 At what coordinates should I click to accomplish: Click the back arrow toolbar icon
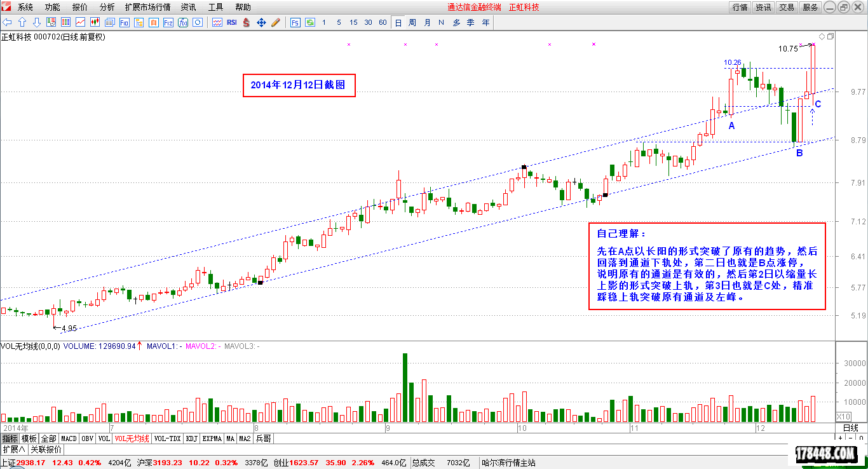8,22
